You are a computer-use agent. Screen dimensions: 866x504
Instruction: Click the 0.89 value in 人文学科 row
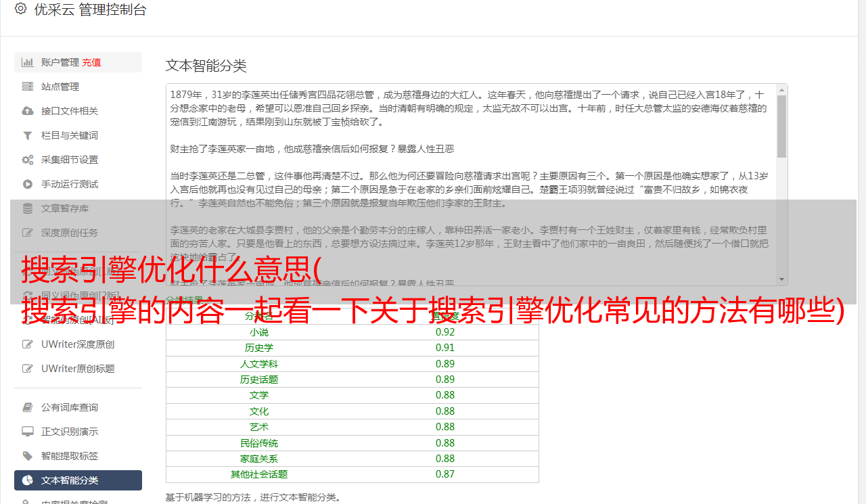point(445,364)
